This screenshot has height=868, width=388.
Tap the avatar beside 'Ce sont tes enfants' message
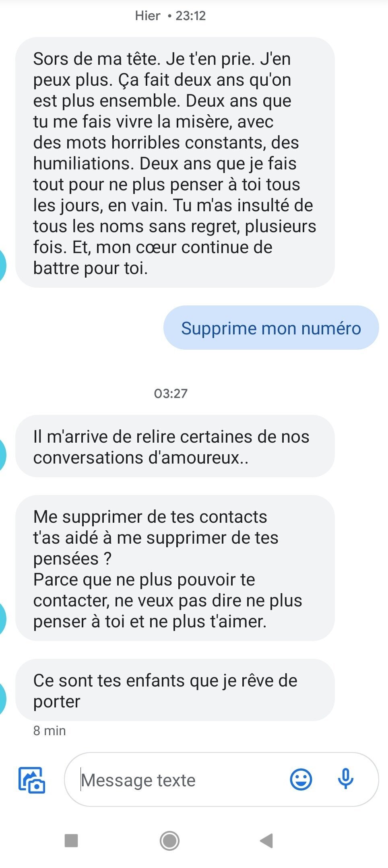point(2,699)
